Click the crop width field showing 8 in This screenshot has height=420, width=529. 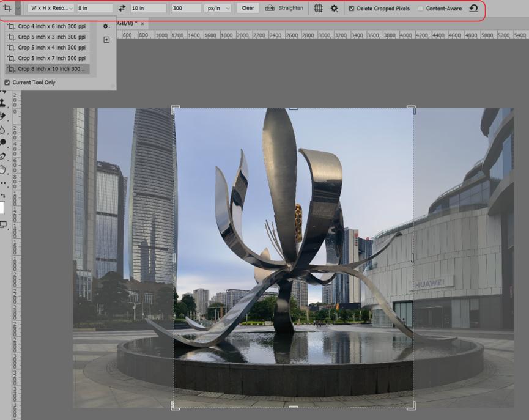coord(94,9)
